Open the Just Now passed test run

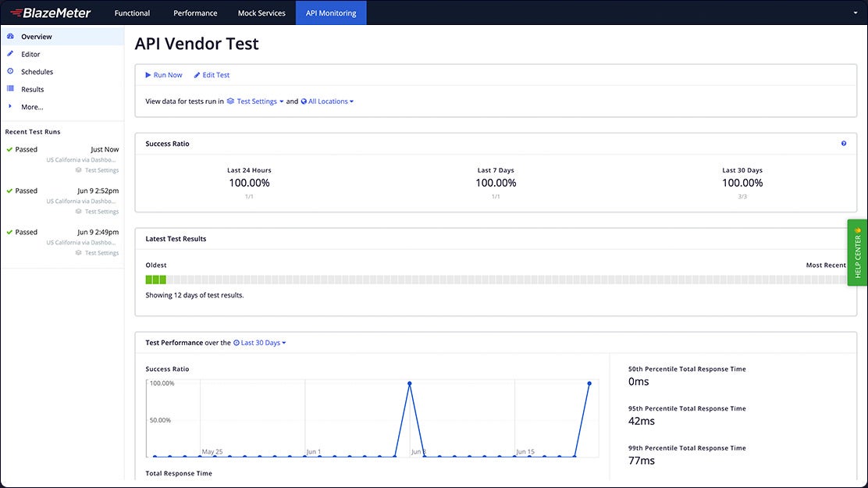coord(62,159)
